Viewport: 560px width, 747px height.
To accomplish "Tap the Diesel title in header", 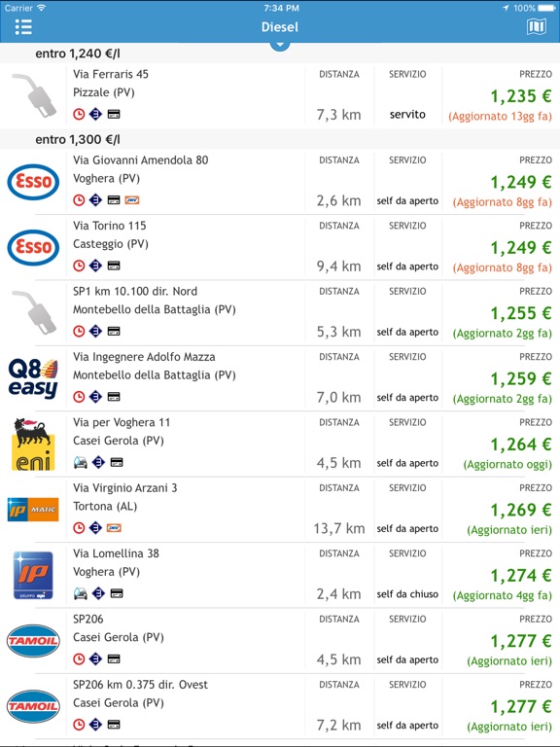I will (280, 27).
